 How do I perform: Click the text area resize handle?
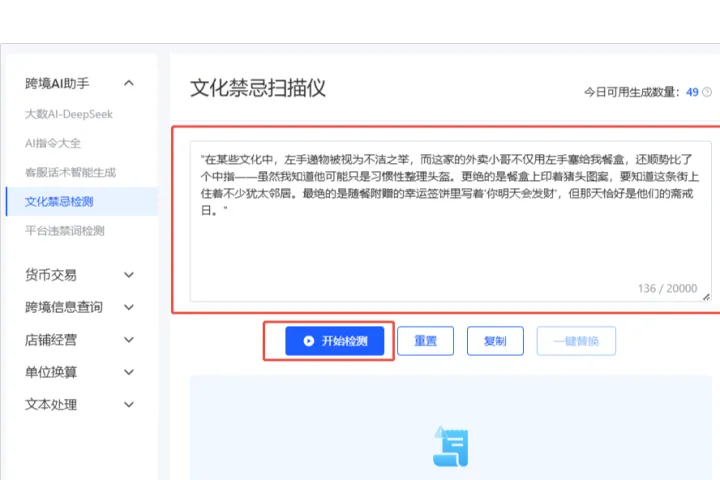click(x=706, y=297)
